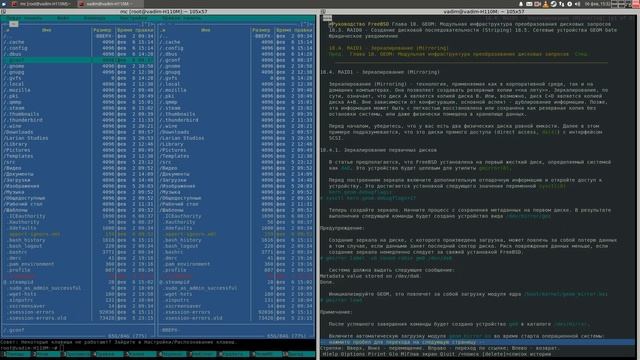The image size is (640, 360).
Task: Open the Steam tray icon
Action: [553, 4]
